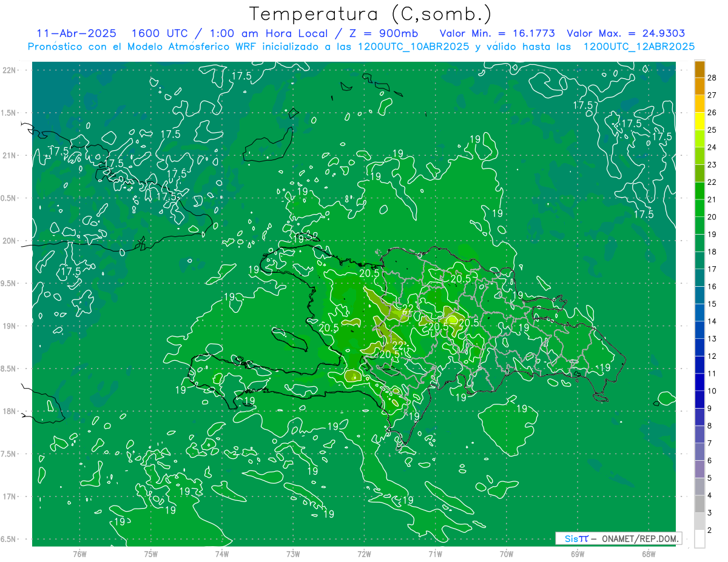Click the "71W" longitude axis label

coord(435,554)
